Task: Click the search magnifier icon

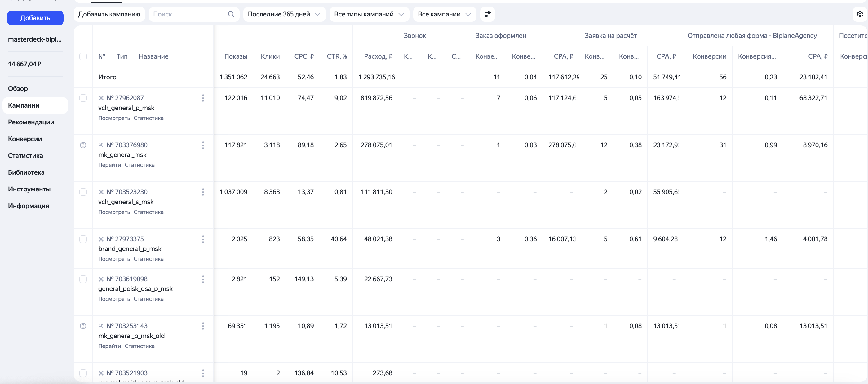Action: (231, 14)
